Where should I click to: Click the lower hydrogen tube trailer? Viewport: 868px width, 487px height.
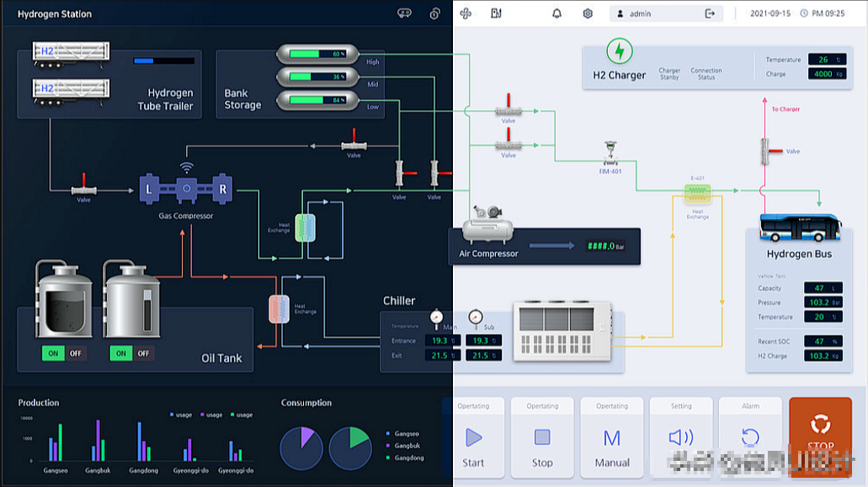click(71, 91)
